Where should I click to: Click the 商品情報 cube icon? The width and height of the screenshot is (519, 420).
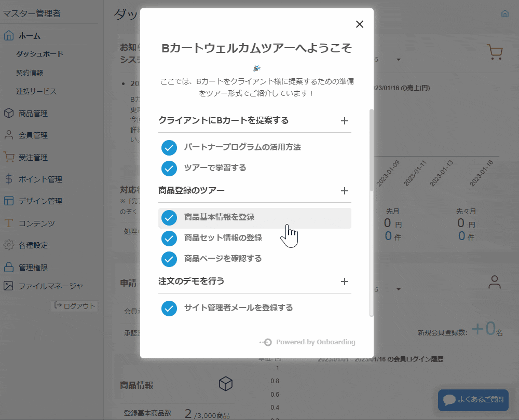point(226,384)
